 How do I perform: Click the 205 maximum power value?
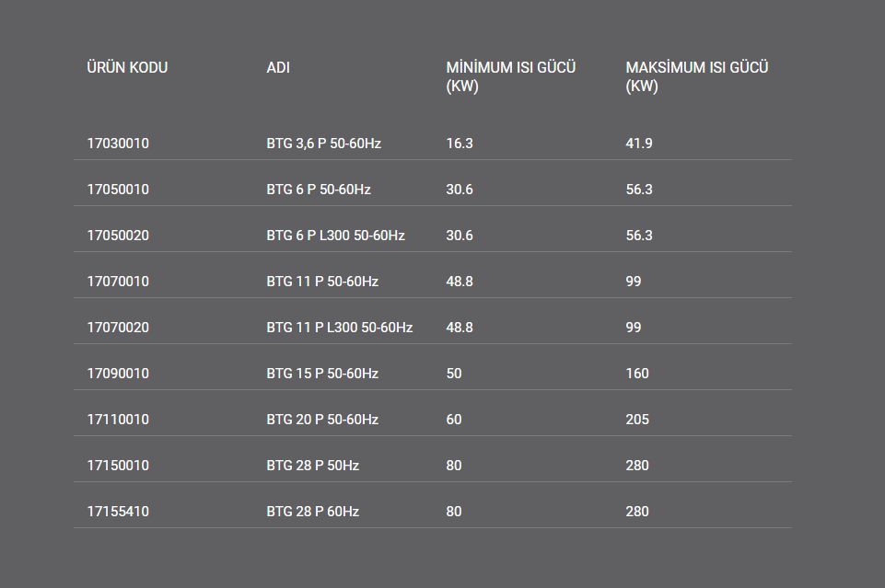click(637, 420)
